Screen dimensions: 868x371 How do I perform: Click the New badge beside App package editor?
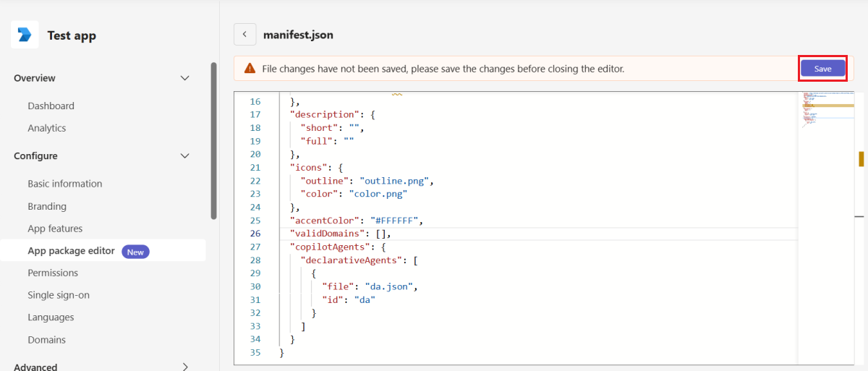click(x=136, y=251)
